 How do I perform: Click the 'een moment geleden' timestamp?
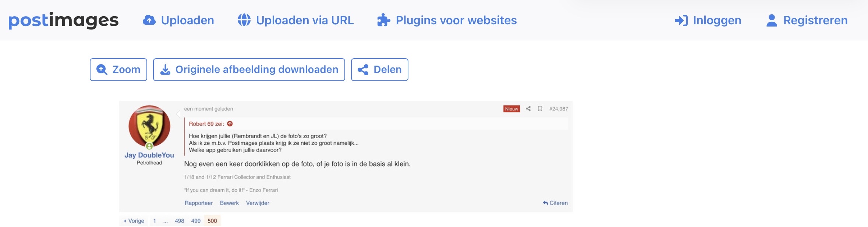click(x=208, y=109)
